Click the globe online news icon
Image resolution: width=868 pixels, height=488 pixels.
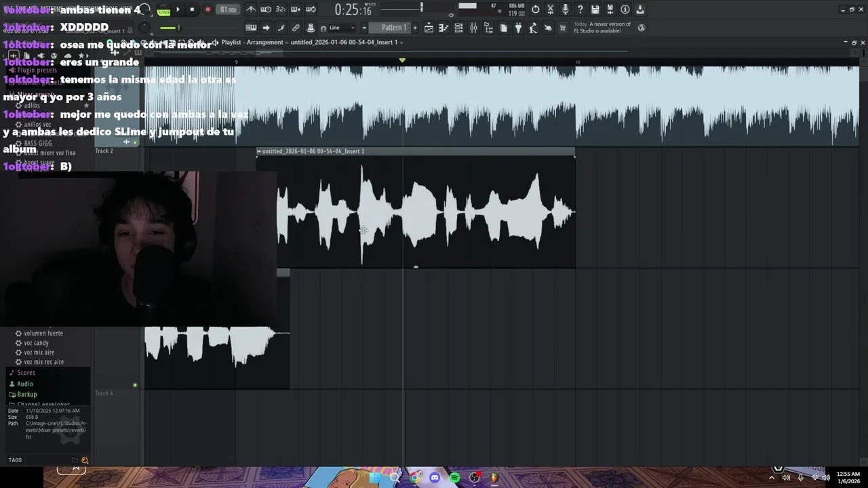tap(642, 28)
